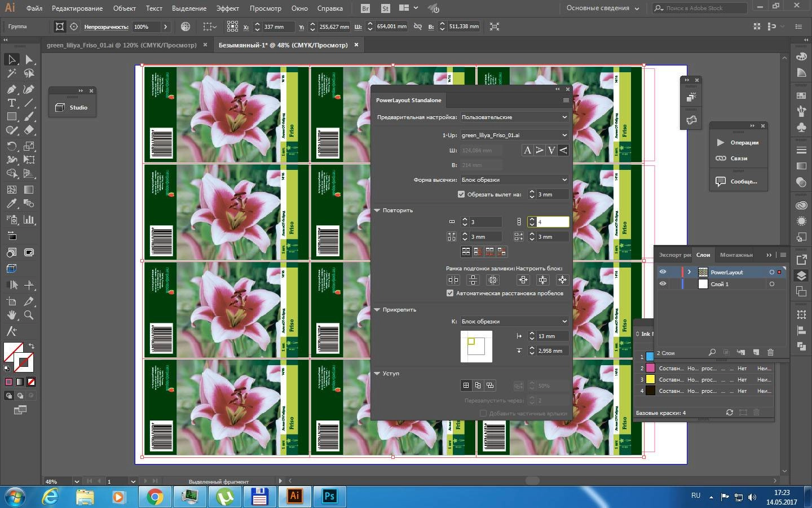This screenshot has height=508, width=812.
Task: Open the attach 'К:' dropdown
Action: point(514,321)
